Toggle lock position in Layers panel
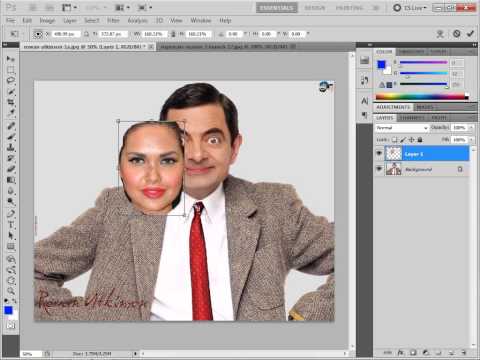The image size is (480, 360). (x=412, y=140)
